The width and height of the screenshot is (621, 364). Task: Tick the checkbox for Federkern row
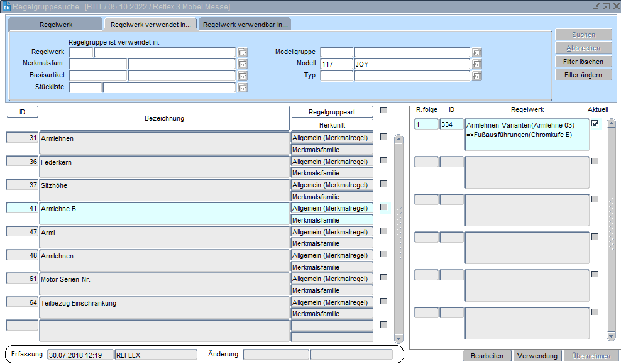(383, 160)
